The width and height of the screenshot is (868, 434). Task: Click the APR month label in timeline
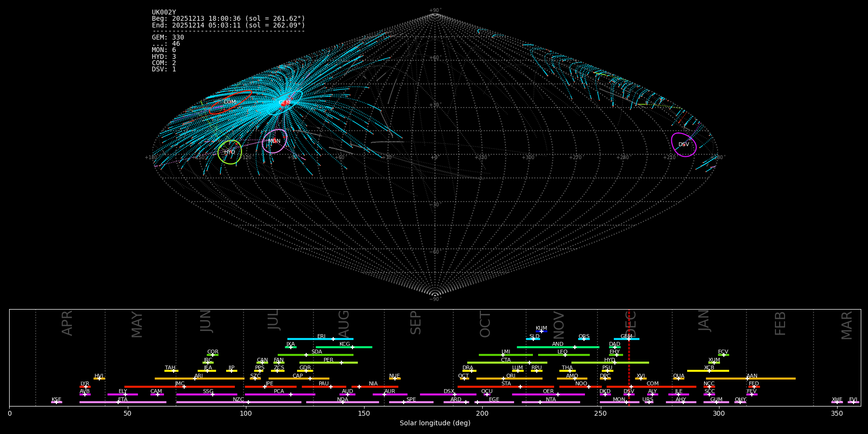point(68,323)
